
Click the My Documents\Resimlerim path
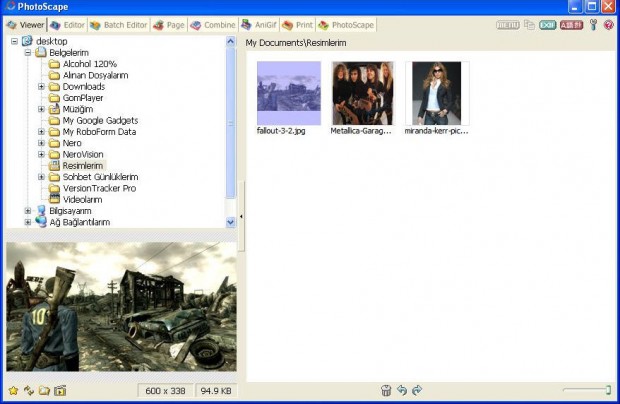[x=296, y=43]
